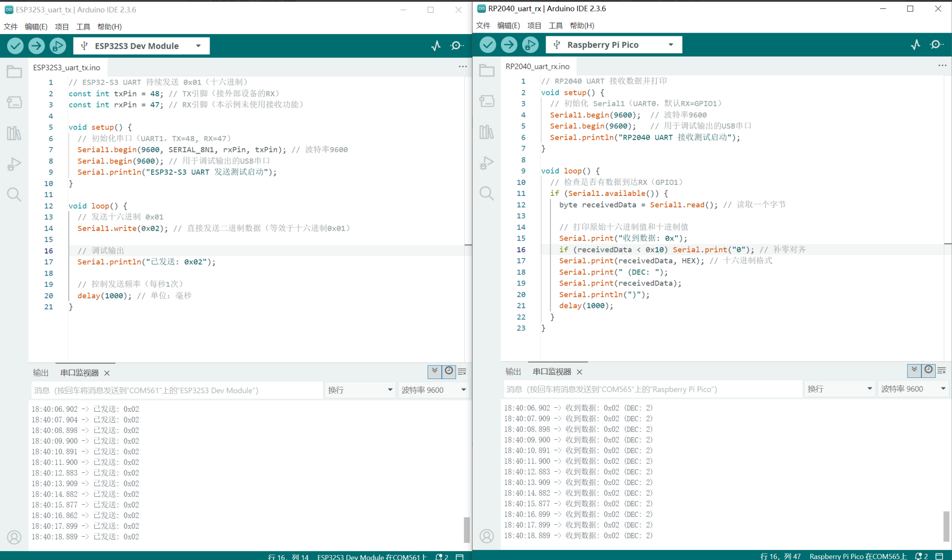Toggle timestamp in ESP32S3 serial monitor
This screenshot has height=560, width=952.
click(x=449, y=372)
